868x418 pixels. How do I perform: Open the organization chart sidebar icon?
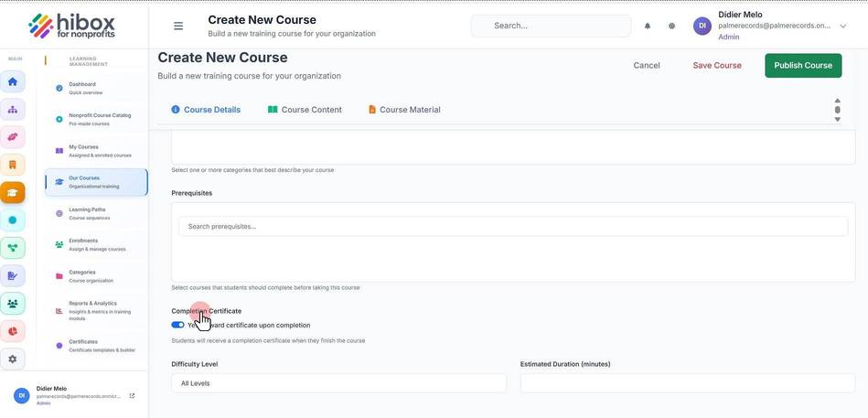click(x=12, y=110)
